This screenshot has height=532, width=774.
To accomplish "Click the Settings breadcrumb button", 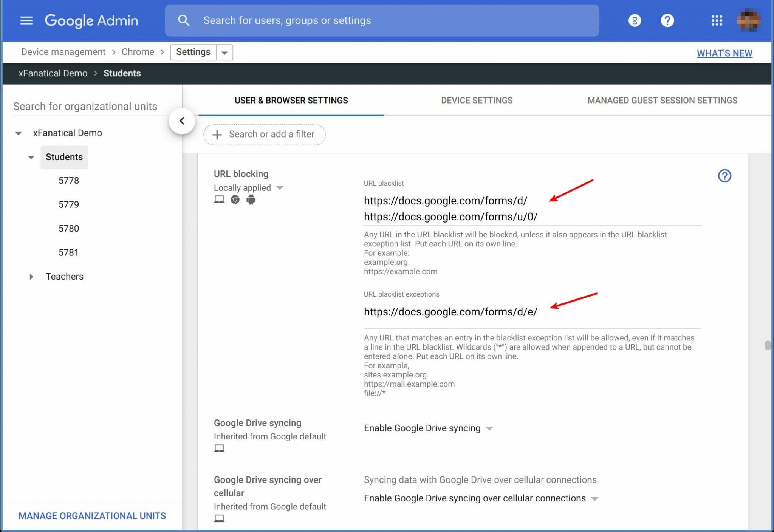I will 193,52.
